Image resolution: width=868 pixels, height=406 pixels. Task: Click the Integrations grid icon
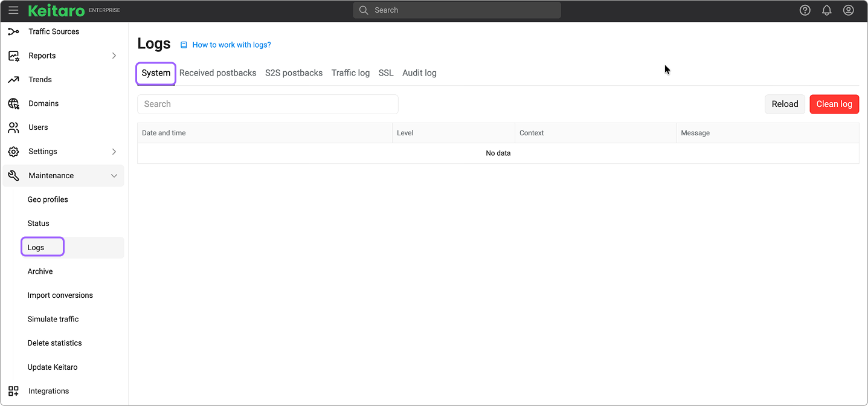13,391
